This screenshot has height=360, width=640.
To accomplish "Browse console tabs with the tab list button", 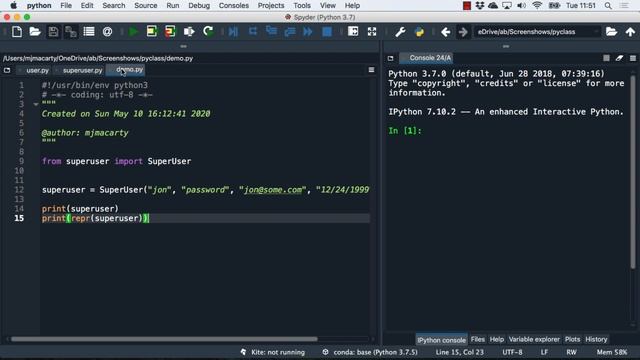I will [391, 58].
